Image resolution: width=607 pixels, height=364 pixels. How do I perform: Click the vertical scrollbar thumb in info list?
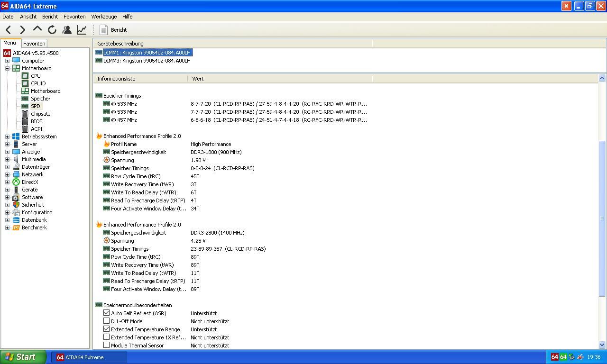(x=602, y=218)
